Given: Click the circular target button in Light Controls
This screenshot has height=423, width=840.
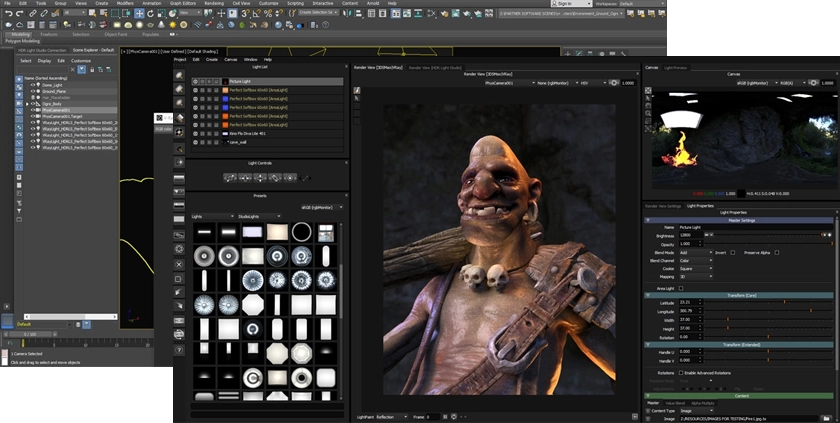Looking at the screenshot, I should [290, 178].
